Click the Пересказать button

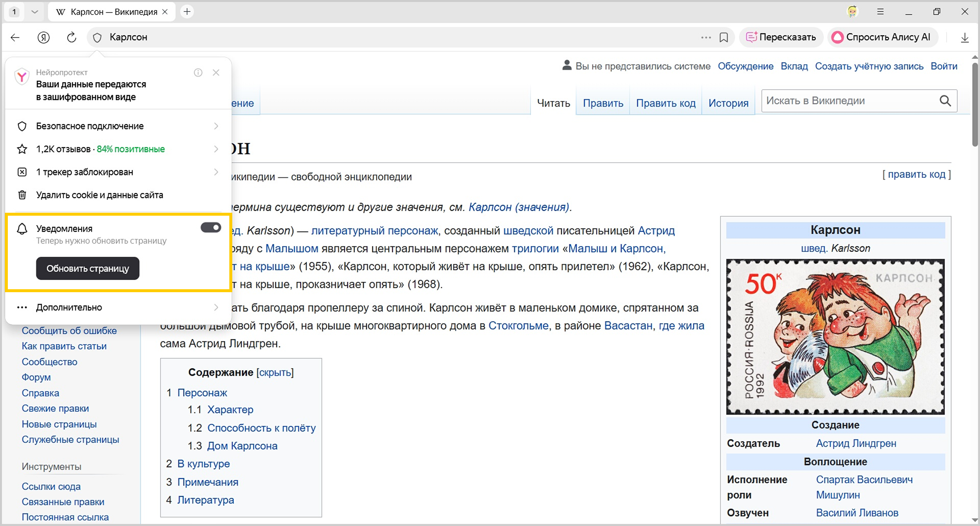point(781,37)
